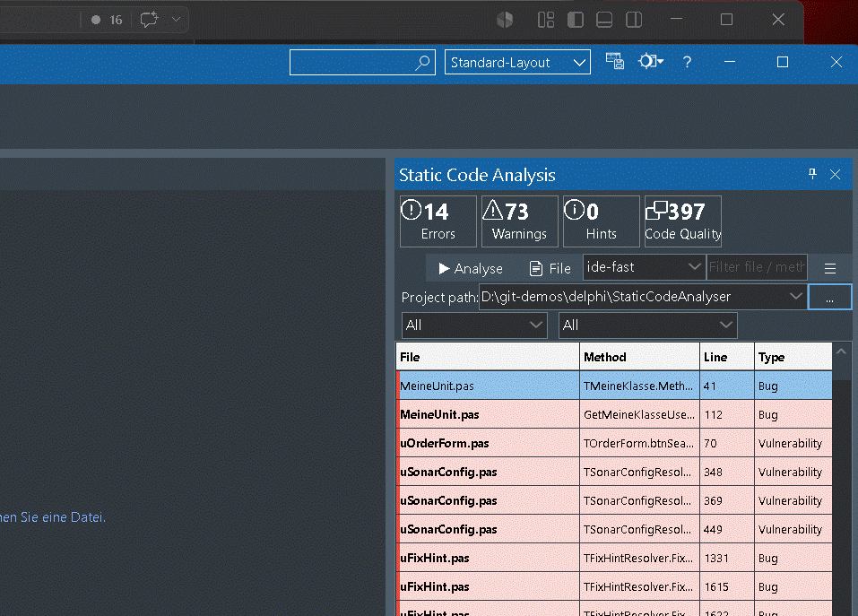
Task: Expand the Project path dropdown
Action: tap(795, 296)
